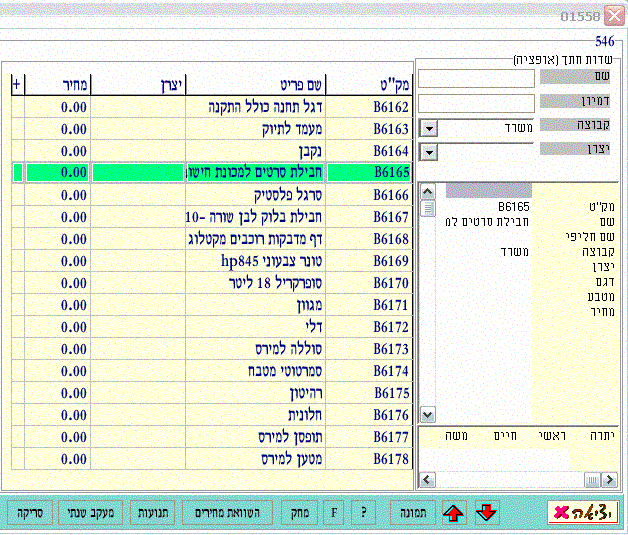Click the שם פריט column header
The height and width of the screenshot is (535, 628).
point(256,84)
